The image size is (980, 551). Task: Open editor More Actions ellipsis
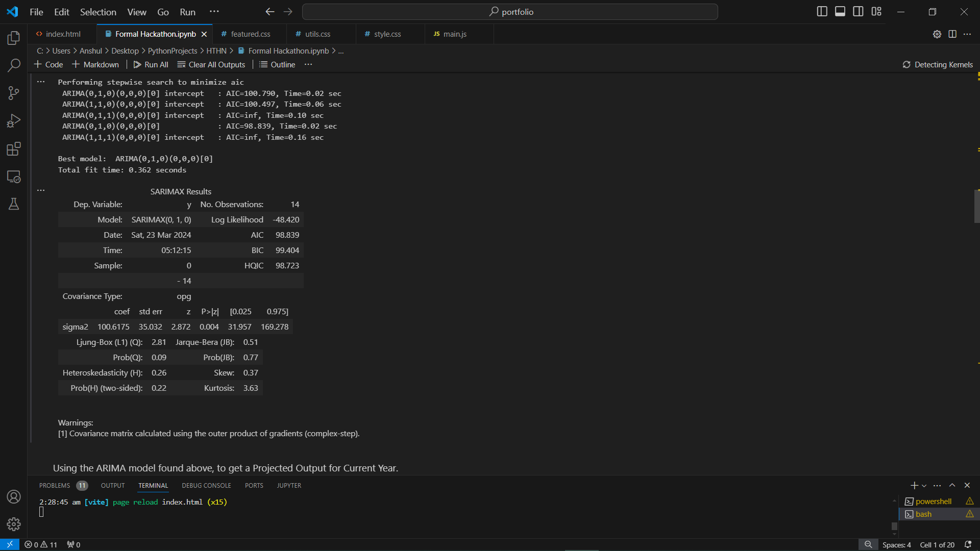[x=967, y=34]
